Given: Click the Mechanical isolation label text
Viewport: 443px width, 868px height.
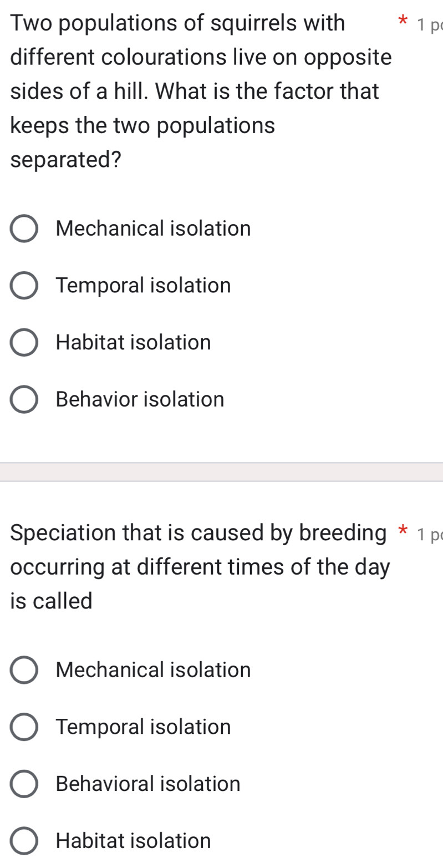Looking at the screenshot, I should pyautogui.click(x=153, y=229).
